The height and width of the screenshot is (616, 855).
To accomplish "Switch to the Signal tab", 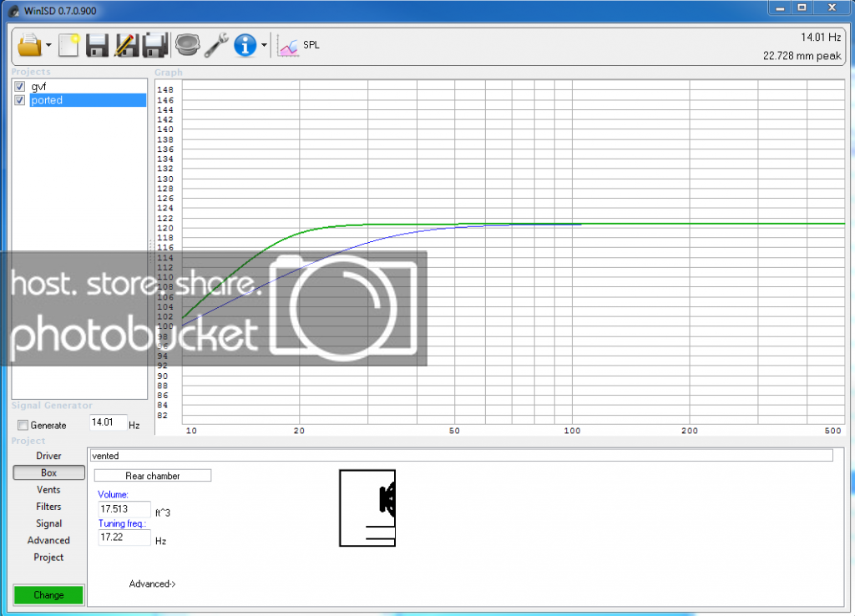I will pos(48,523).
